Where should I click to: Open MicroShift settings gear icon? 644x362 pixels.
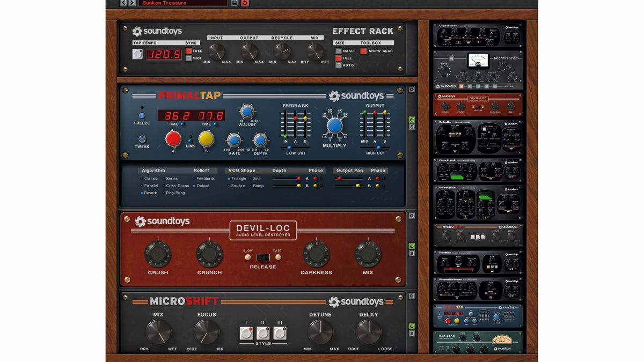pos(412,295)
